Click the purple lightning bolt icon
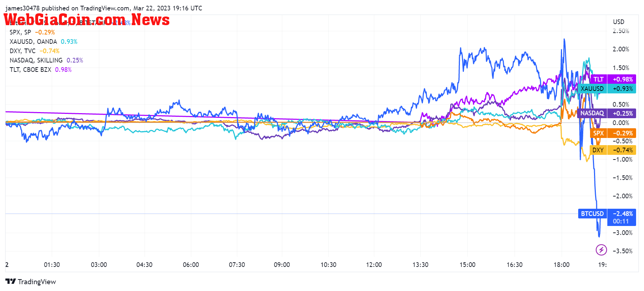644x291 pixels. 601,250
